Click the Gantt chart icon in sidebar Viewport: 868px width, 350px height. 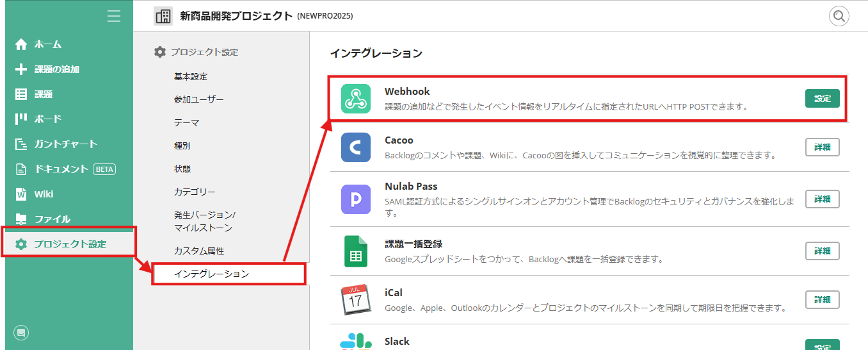coord(21,144)
